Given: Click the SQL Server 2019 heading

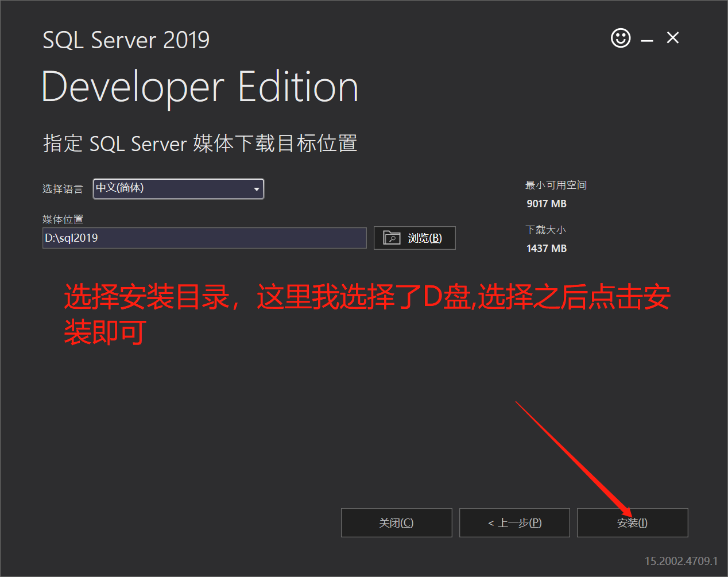Looking at the screenshot, I should coord(126,40).
